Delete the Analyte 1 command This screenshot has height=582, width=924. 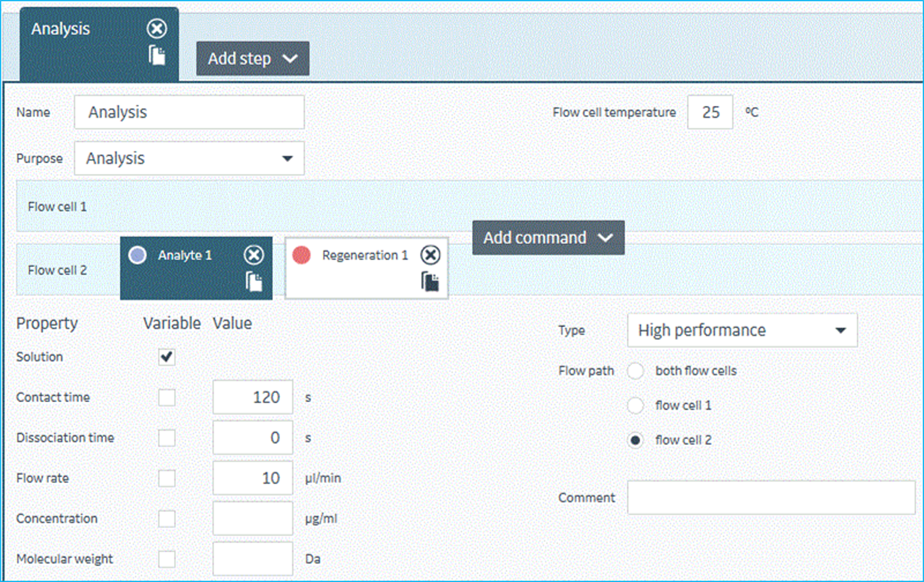tap(253, 255)
